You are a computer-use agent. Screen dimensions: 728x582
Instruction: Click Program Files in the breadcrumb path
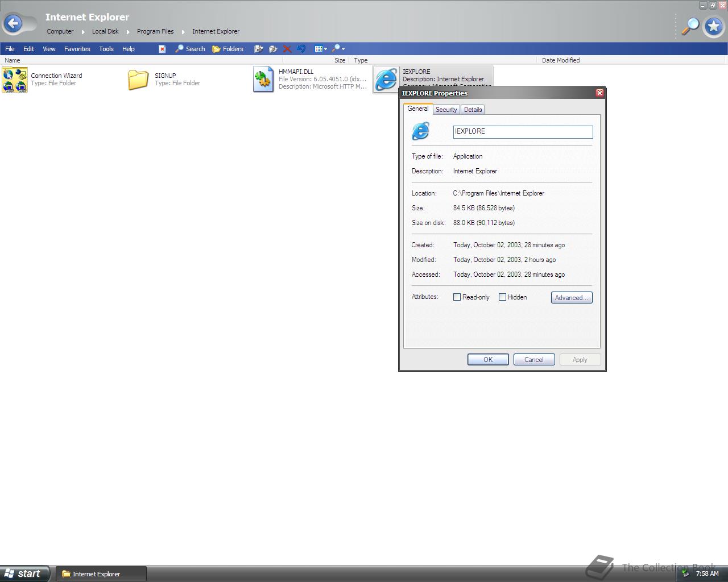tap(155, 31)
